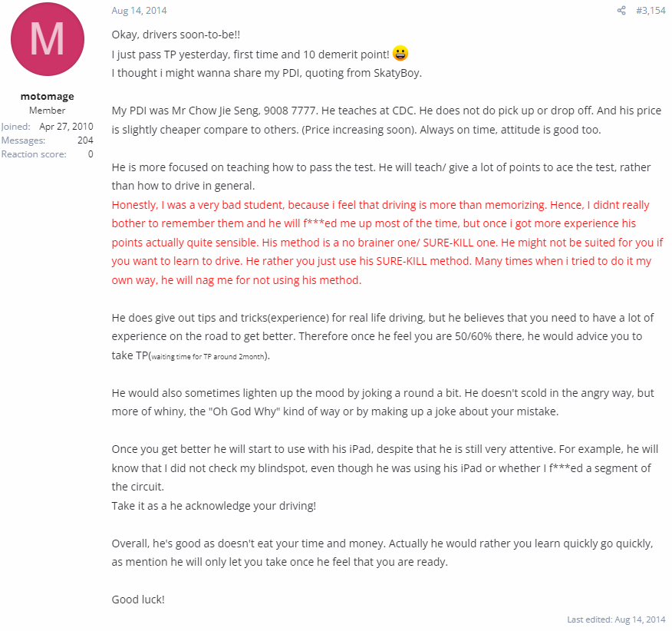Click the Aug 14, 2014 post date
The width and height of the screenshot is (672, 631).
click(139, 11)
